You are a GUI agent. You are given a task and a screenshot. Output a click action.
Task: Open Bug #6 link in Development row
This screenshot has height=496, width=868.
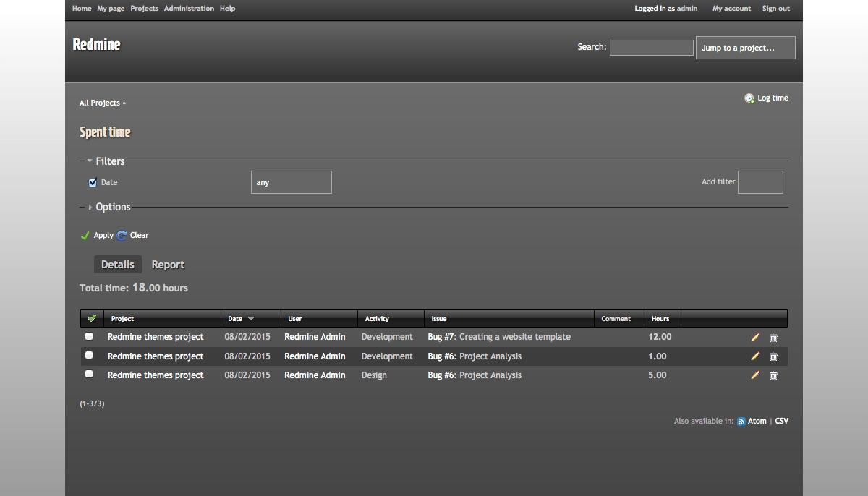point(441,356)
